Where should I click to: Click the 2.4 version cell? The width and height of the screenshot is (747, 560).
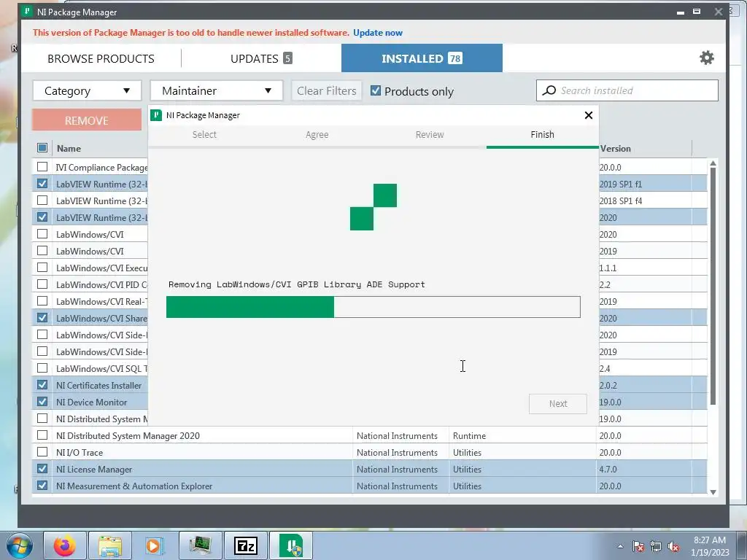pos(605,368)
